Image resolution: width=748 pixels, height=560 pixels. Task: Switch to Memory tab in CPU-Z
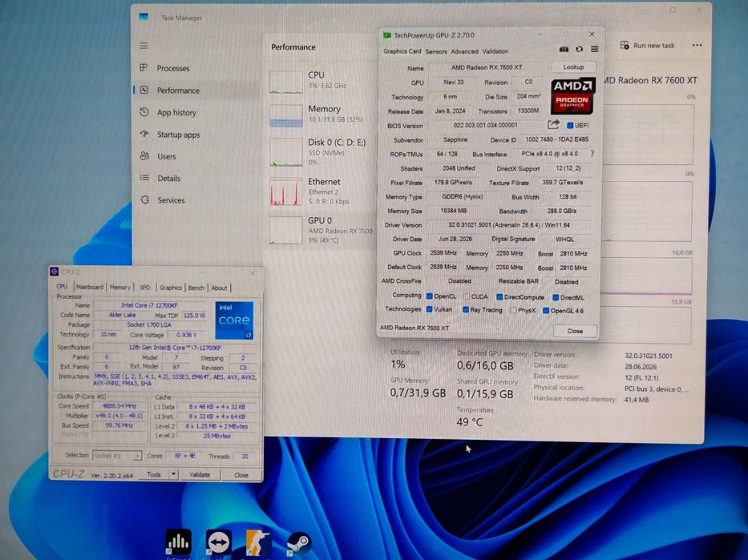coord(119,288)
